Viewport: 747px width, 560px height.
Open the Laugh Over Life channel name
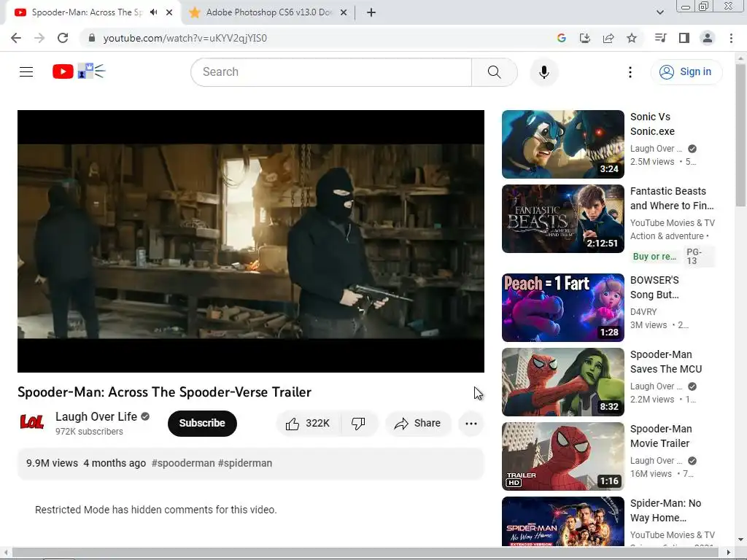click(96, 416)
